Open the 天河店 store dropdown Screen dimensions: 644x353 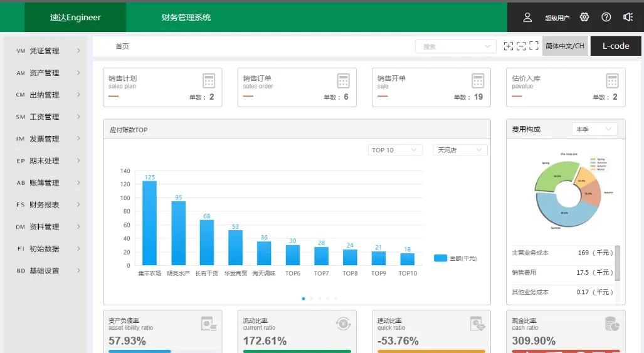point(460,150)
